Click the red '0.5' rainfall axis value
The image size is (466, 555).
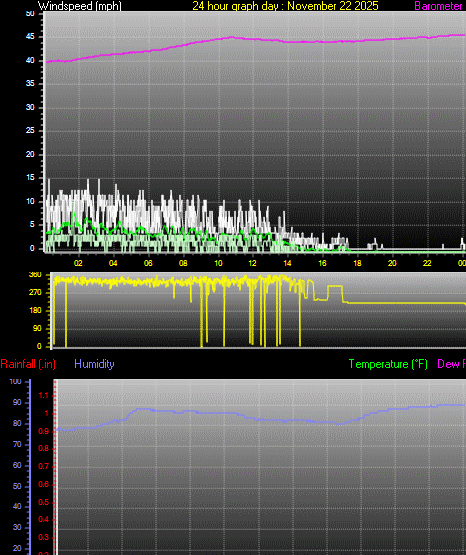coord(44,502)
